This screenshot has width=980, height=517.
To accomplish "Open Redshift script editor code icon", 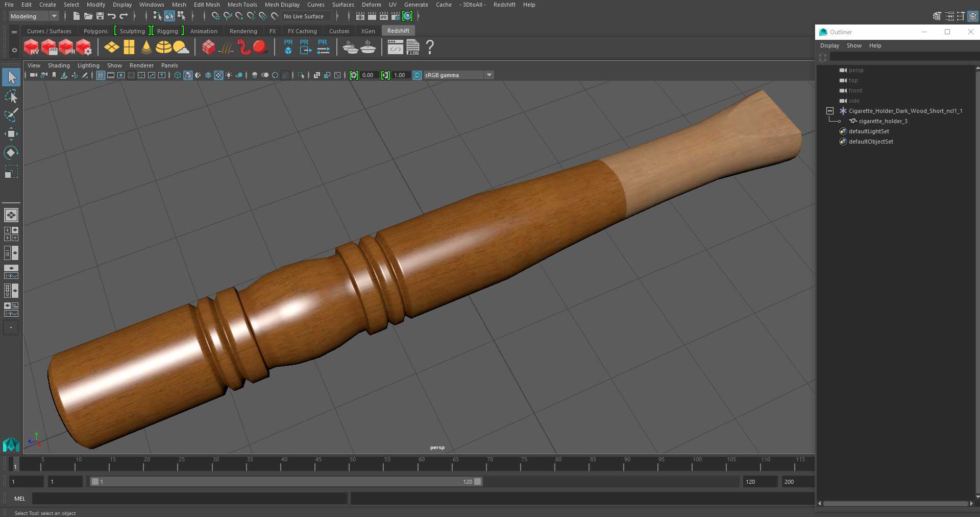I will coord(395,48).
